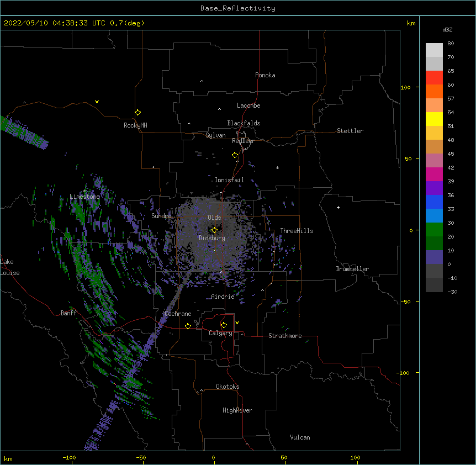This screenshot has width=476, height=465.
Task: Select the 48 value in the dBZ legend
Action: click(x=451, y=140)
